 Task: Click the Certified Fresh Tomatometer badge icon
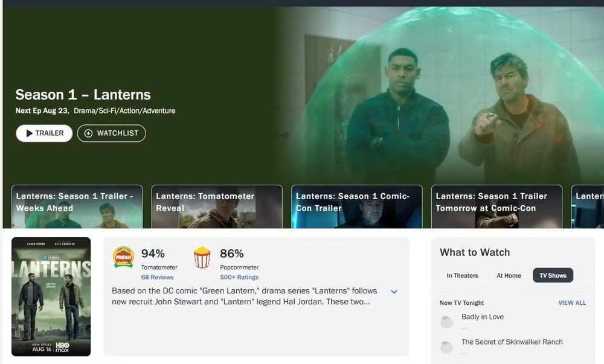point(123,257)
